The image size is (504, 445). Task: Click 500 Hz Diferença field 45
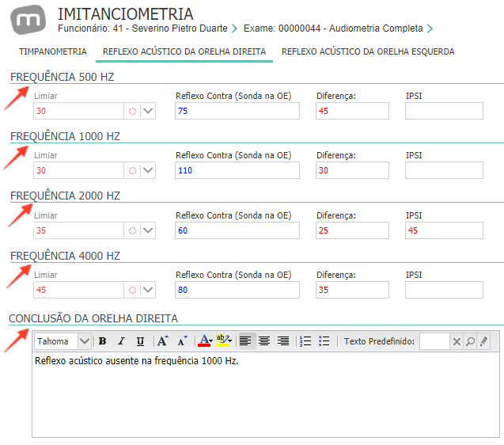tap(352, 111)
